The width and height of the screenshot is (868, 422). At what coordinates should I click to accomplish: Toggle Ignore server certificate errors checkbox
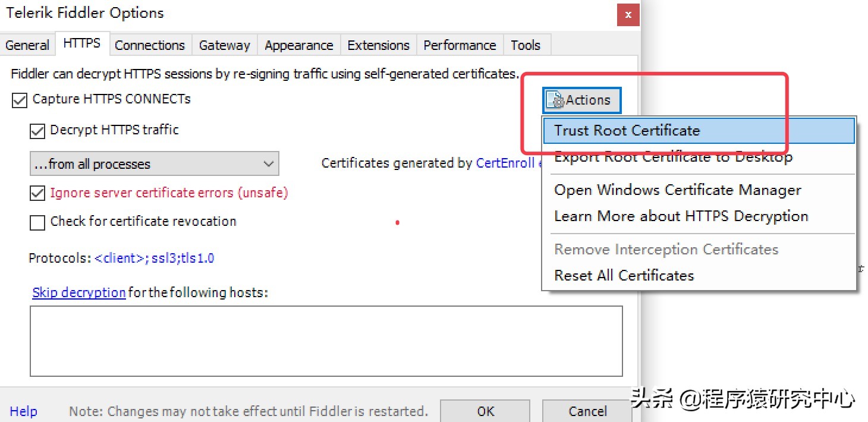(x=37, y=193)
